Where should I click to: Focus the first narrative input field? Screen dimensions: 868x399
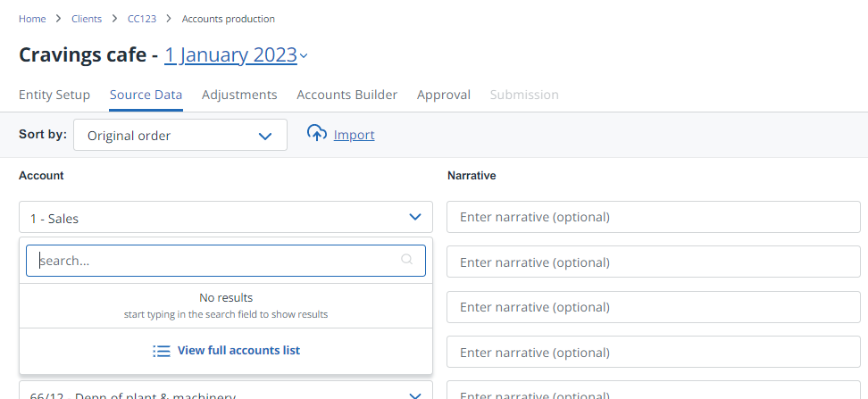point(653,217)
